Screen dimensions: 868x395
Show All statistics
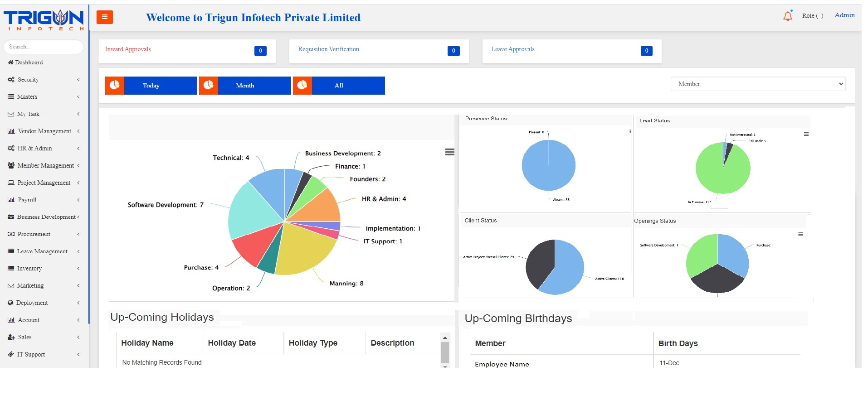click(x=348, y=86)
